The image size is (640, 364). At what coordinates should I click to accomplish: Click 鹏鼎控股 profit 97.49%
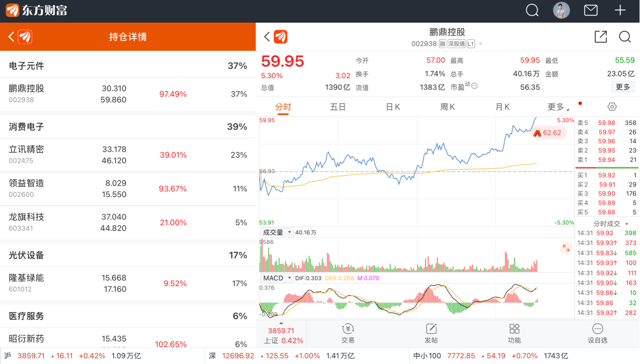[x=173, y=94]
